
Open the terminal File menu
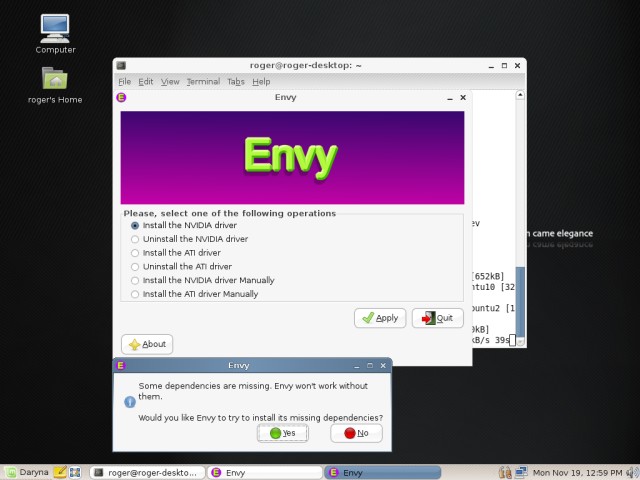click(124, 82)
